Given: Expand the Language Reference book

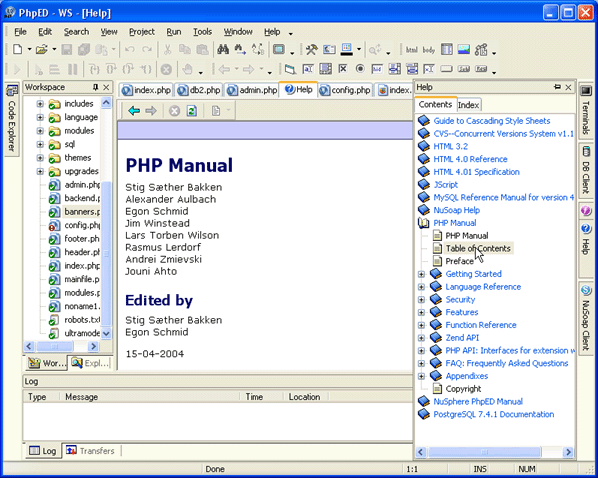Looking at the screenshot, I should [421, 287].
